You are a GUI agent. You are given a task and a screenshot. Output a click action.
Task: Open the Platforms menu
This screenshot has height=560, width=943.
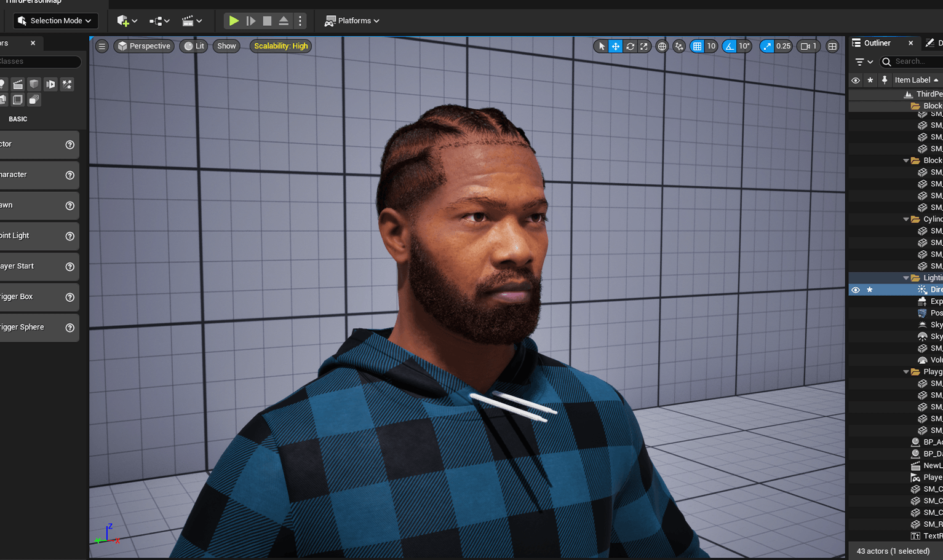click(352, 21)
